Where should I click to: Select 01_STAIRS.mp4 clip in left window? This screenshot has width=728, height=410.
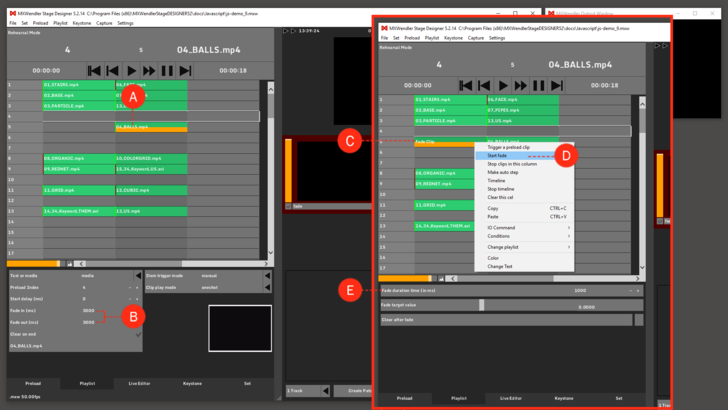(x=79, y=85)
